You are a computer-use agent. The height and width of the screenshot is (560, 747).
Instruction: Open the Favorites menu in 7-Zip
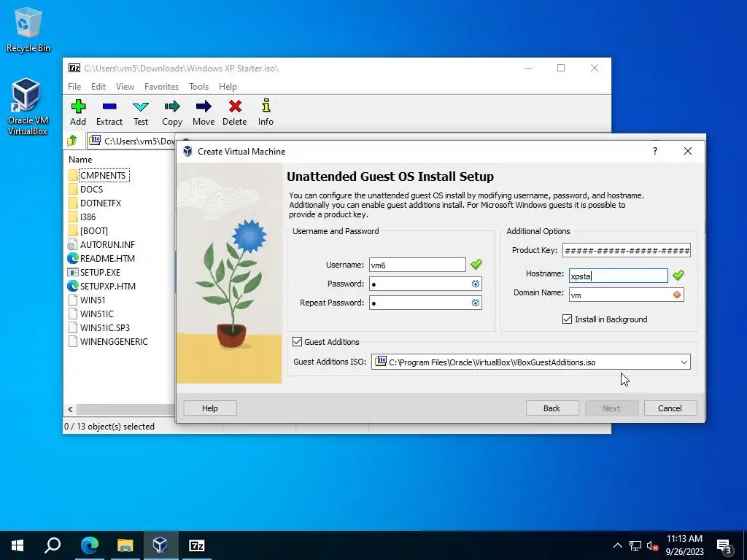pyautogui.click(x=161, y=87)
